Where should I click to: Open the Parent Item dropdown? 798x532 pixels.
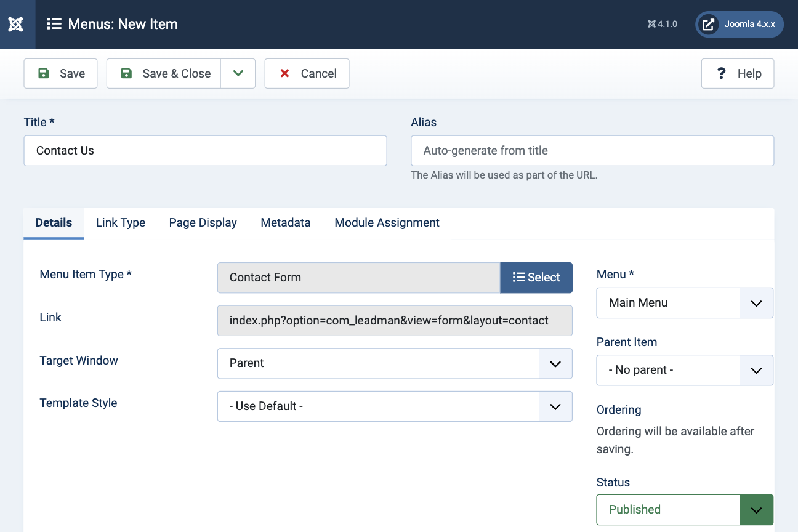[x=684, y=370]
